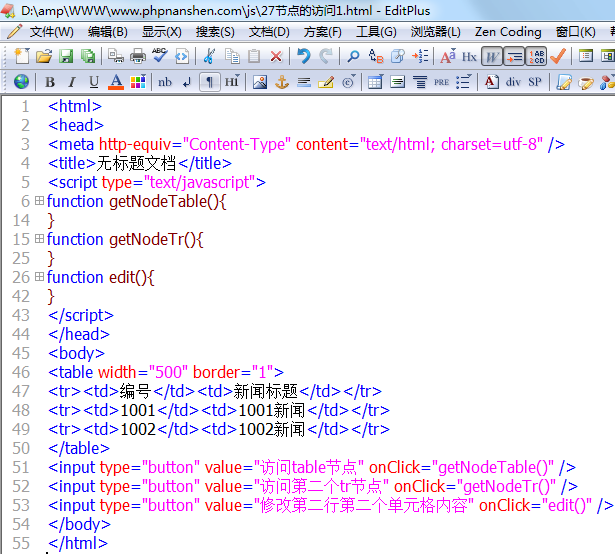Pick font color with red-underlined A
Viewport: 615px width, 554px height.
point(116,82)
